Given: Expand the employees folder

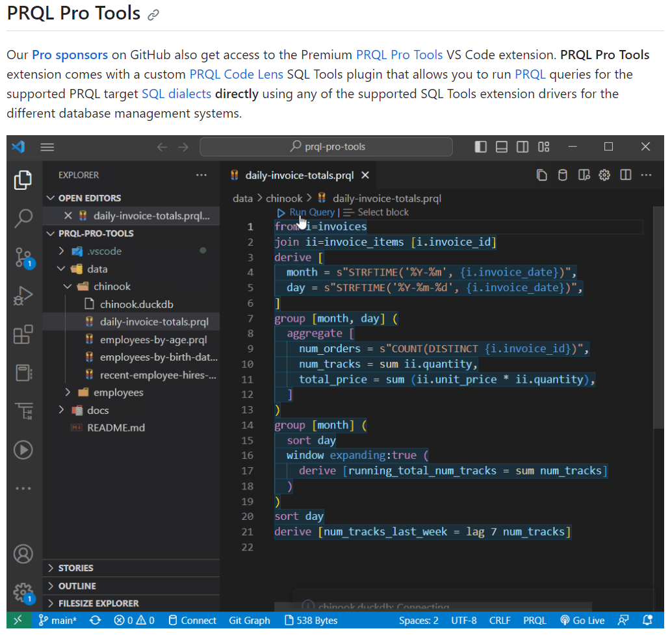Looking at the screenshot, I should [68, 393].
